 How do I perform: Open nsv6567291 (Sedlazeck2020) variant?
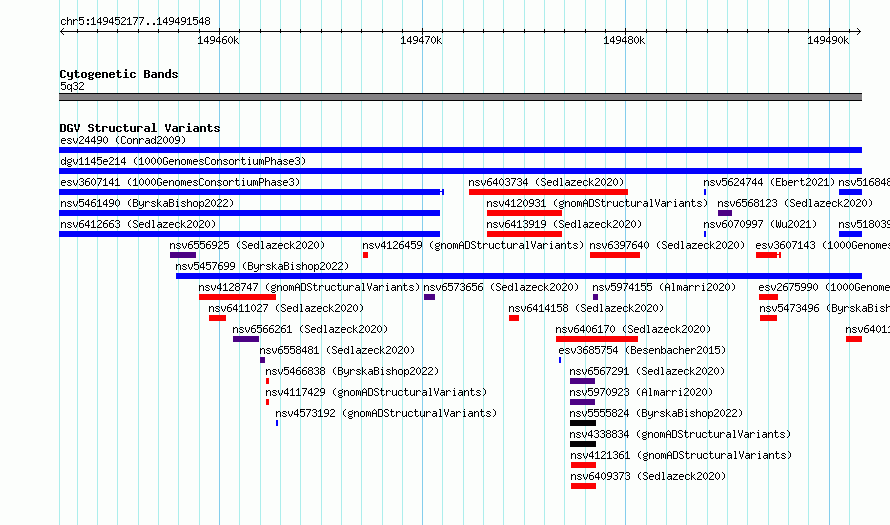click(x=647, y=371)
